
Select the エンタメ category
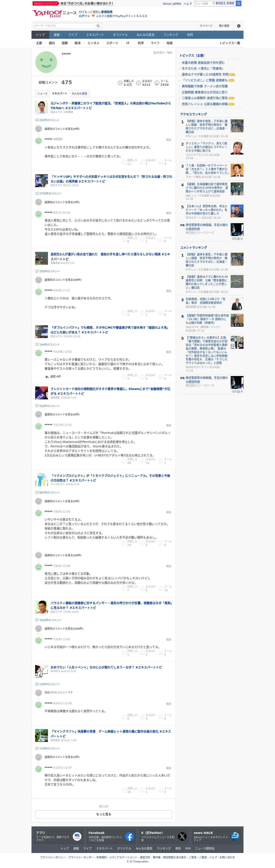(93, 43)
